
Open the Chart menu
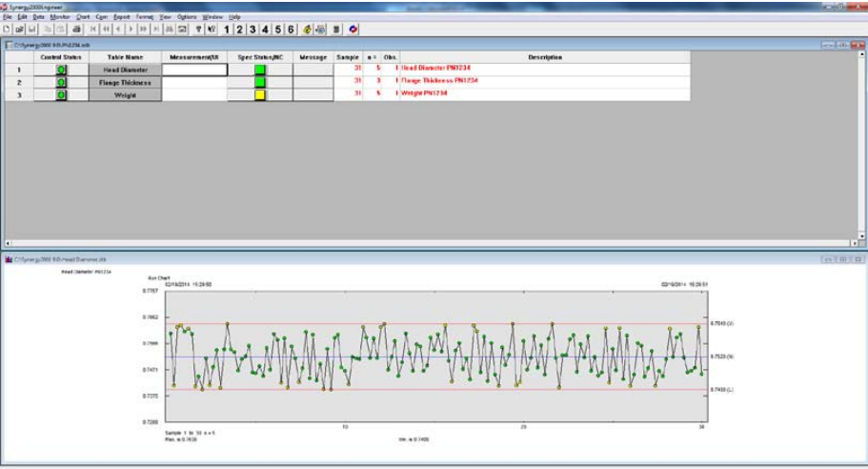pos(83,17)
